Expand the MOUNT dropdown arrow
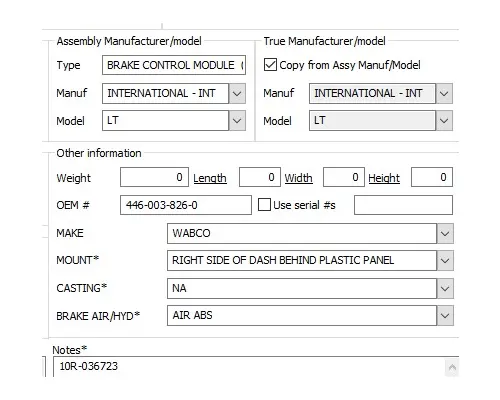The height and width of the screenshot is (400, 500). tap(445, 260)
